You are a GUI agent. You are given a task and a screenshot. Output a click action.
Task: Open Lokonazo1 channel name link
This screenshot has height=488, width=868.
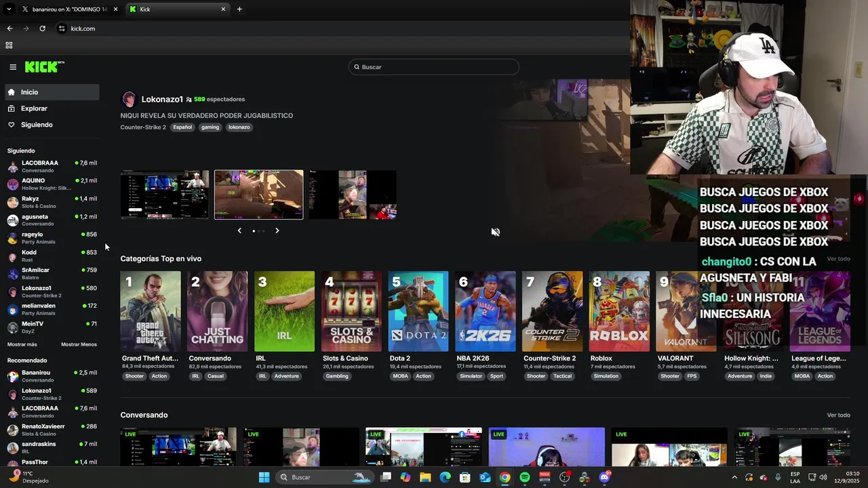pos(162,100)
